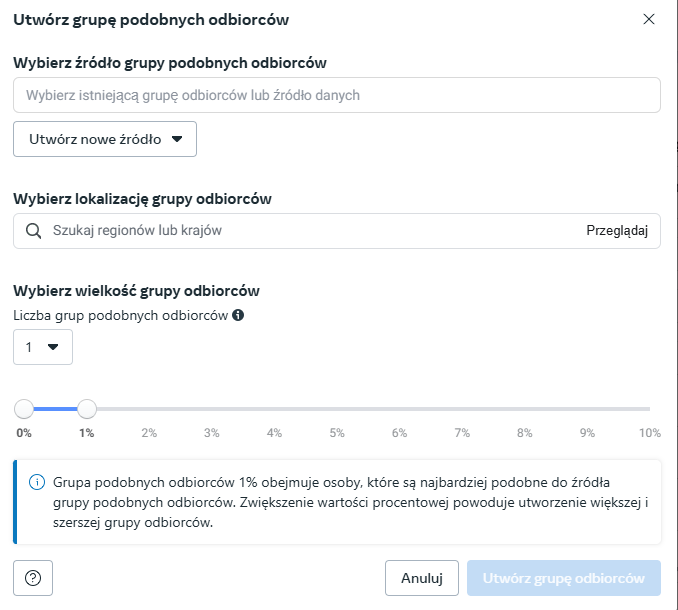
Task: Click the 2% label under the slider
Action: [x=149, y=433]
